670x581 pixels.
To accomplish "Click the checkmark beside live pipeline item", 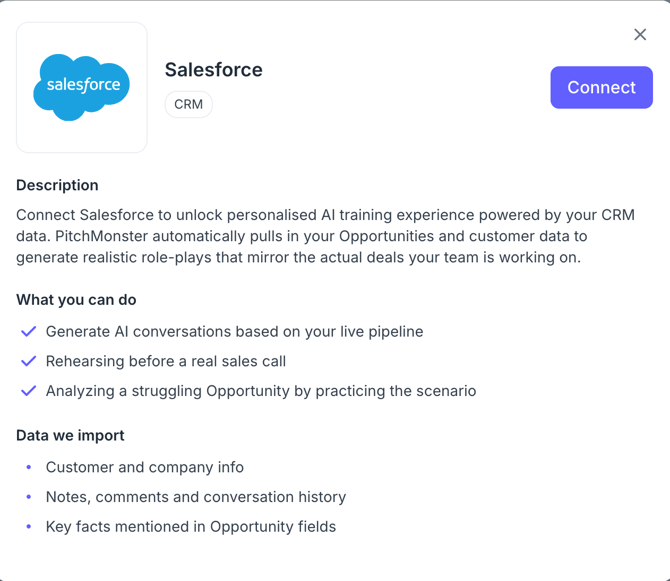I will 28,332.
